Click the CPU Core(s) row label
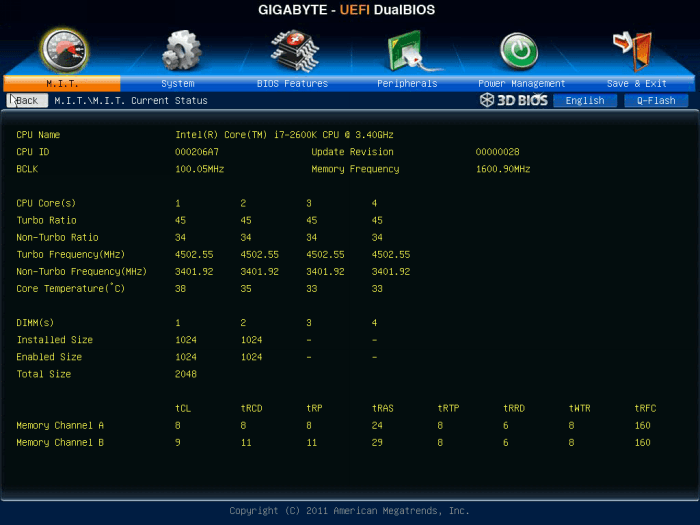700x525 pixels. [46, 203]
